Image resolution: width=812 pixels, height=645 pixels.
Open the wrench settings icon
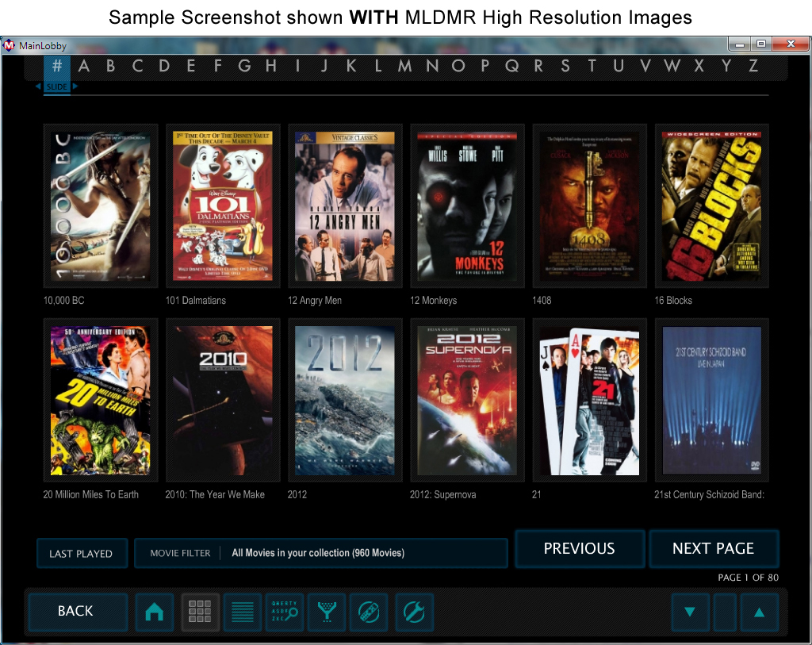coord(414,612)
